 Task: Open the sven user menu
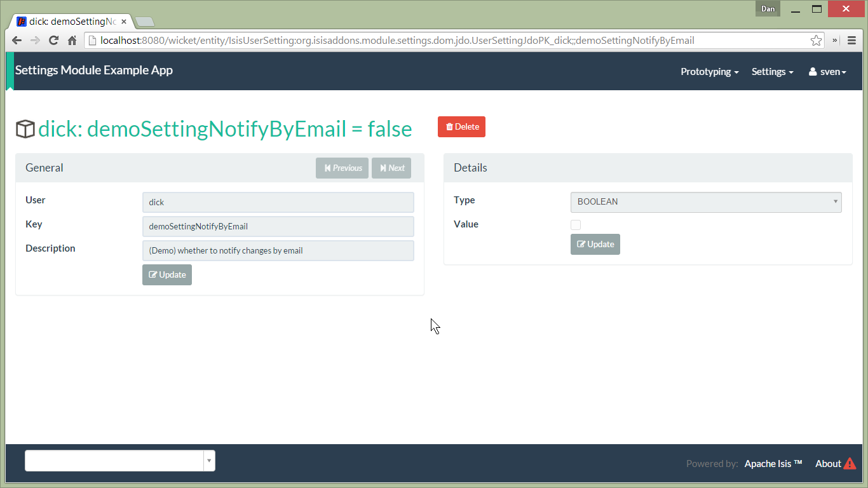(827, 72)
